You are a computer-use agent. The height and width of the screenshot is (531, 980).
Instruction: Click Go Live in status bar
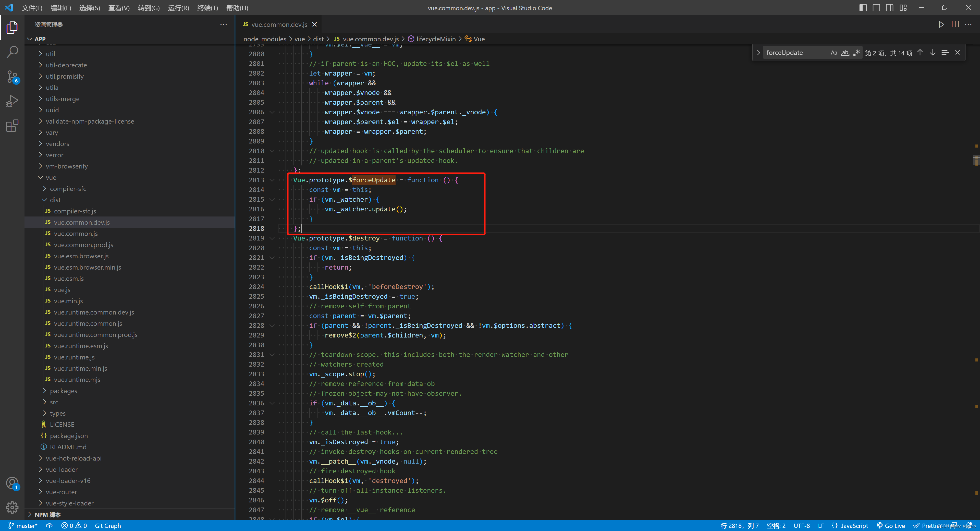coord(891,526)
